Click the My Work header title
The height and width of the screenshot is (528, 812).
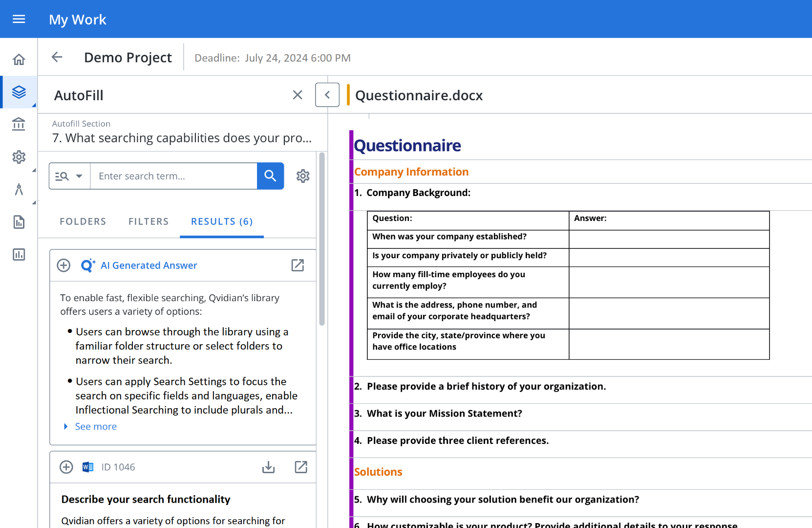click(x=77, y=20)
